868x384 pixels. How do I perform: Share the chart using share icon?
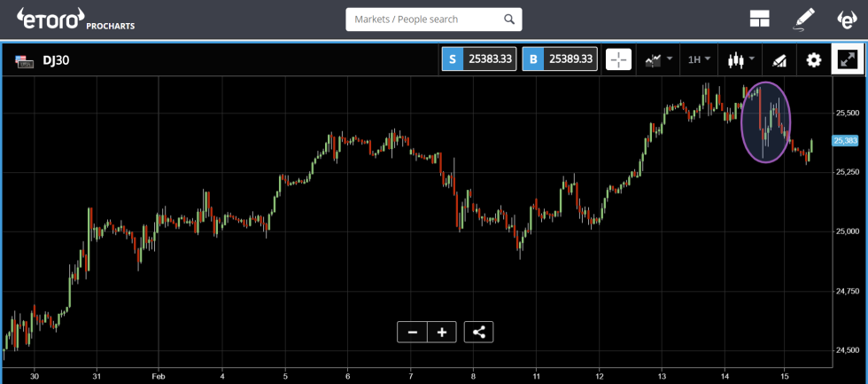pyautogui.click(x=478, y=332)
